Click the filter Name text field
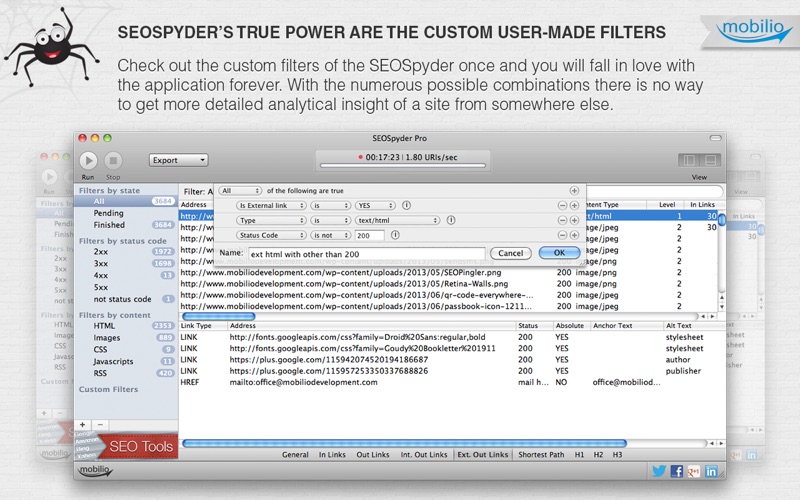 tap(366, 254)
